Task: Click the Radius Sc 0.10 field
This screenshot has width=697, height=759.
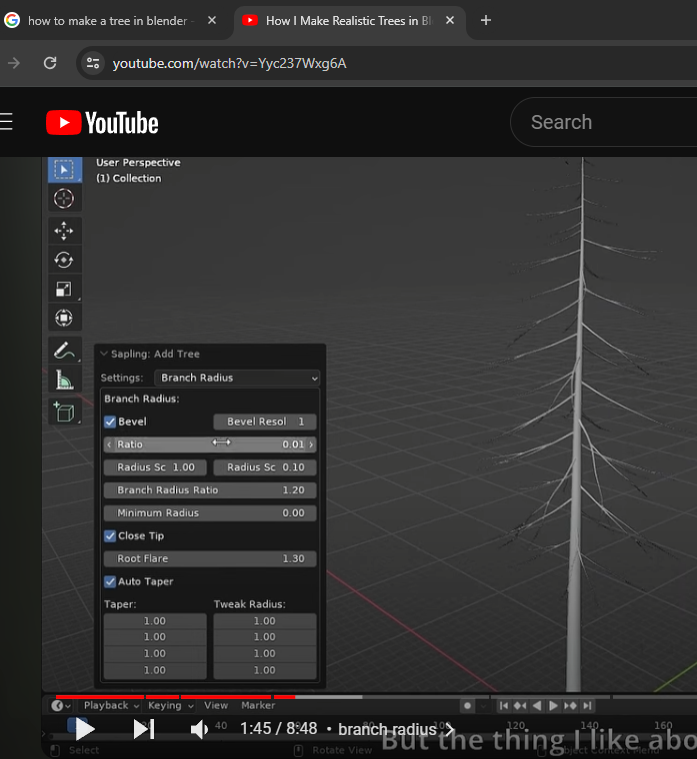Action: pyautogui.click(x=265, y=467)
